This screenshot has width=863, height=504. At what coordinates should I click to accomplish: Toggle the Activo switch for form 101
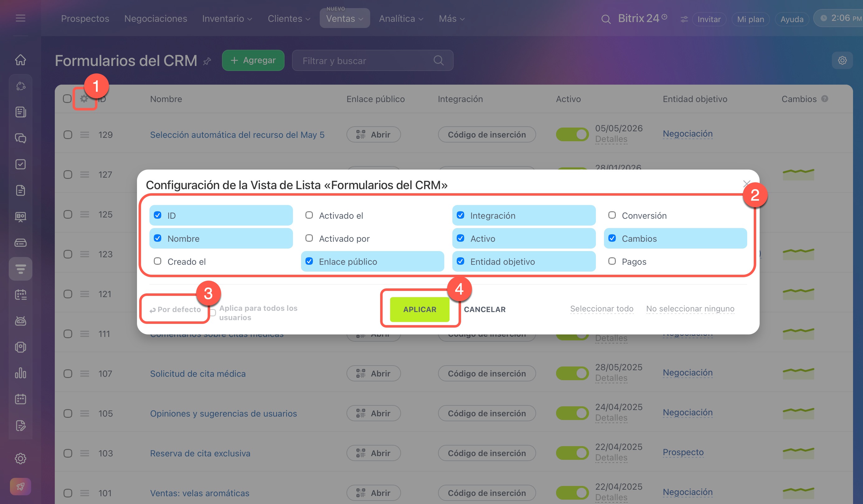pos(572,493)
